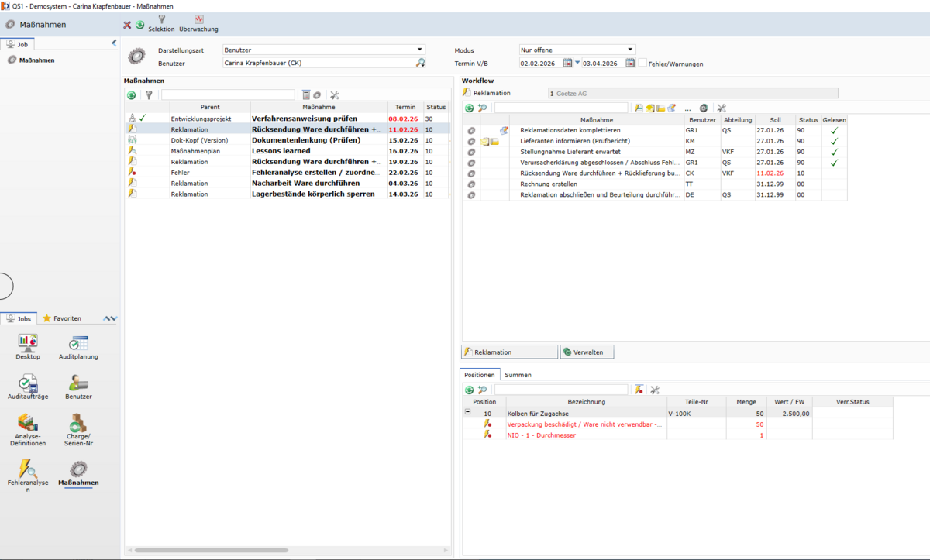The image size is (930, 560).
Task: Open the Favoriten tab
Action: click(61, 318)
